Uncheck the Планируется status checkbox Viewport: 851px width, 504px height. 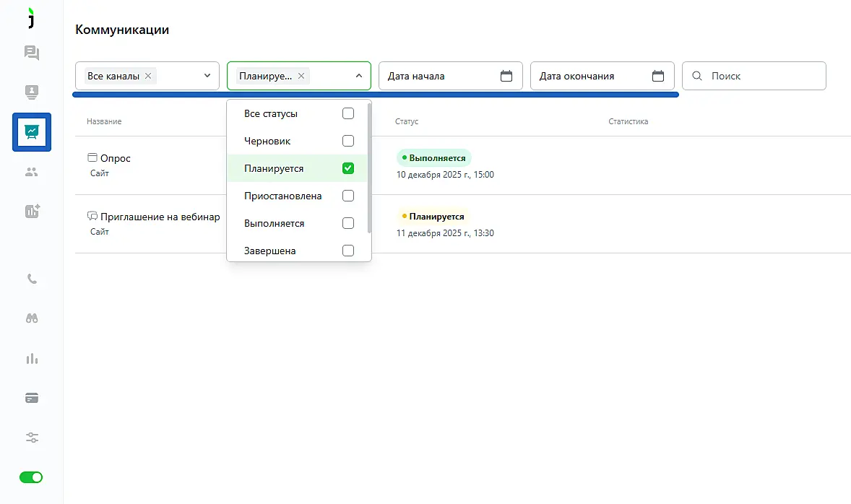pyautogui.click(x=347, y=168)
